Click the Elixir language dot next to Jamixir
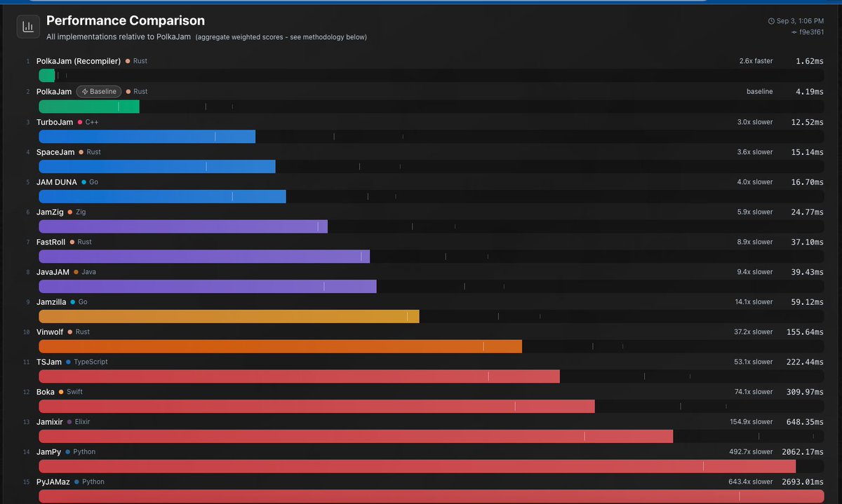 point(69,421)
